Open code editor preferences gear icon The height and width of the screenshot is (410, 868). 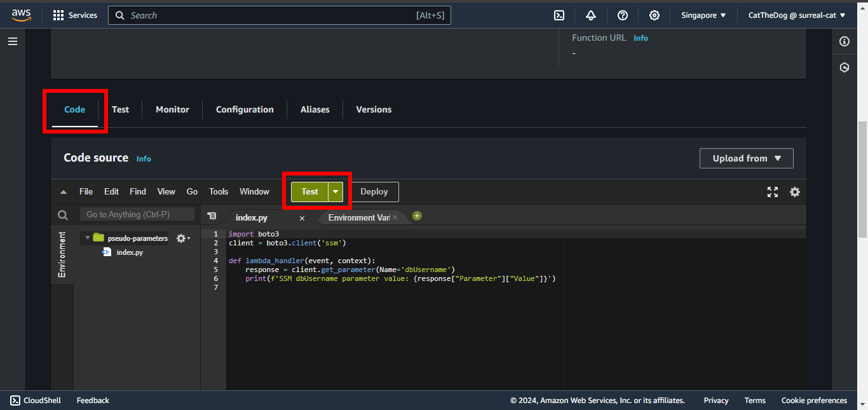[795, 192]
